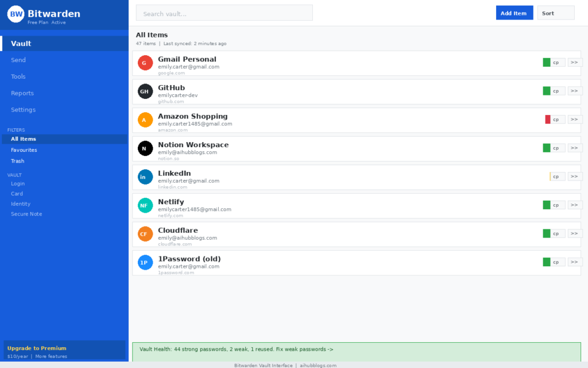Screen dimensions: 588x368
Task: Expand Cloudflare entry with >> button
Action: (574, 233)
